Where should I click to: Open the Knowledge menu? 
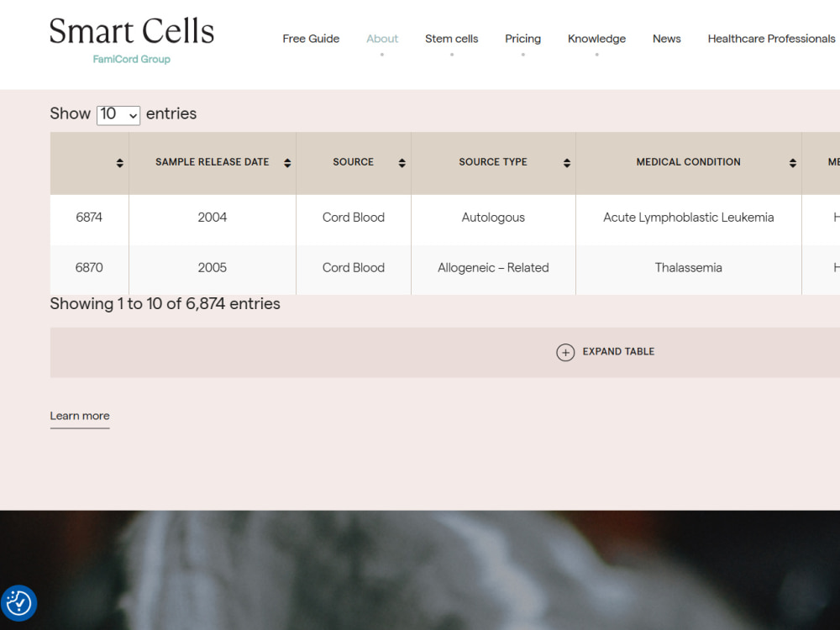tap(596, 39)
